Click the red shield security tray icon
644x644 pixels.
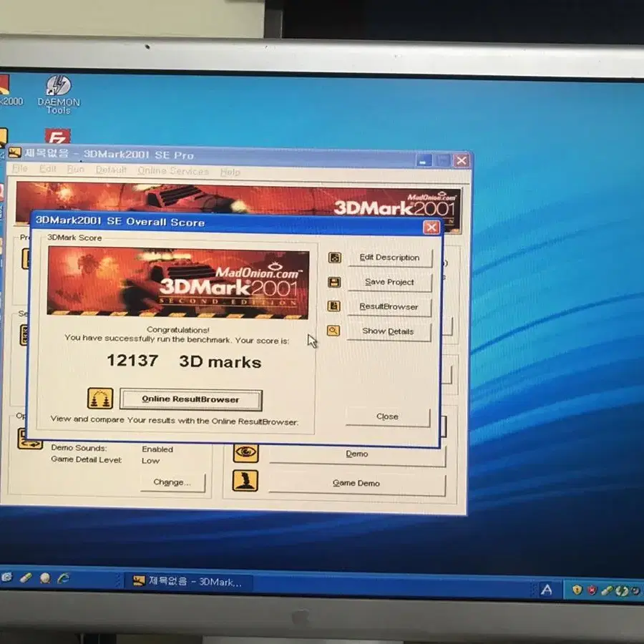592,590
